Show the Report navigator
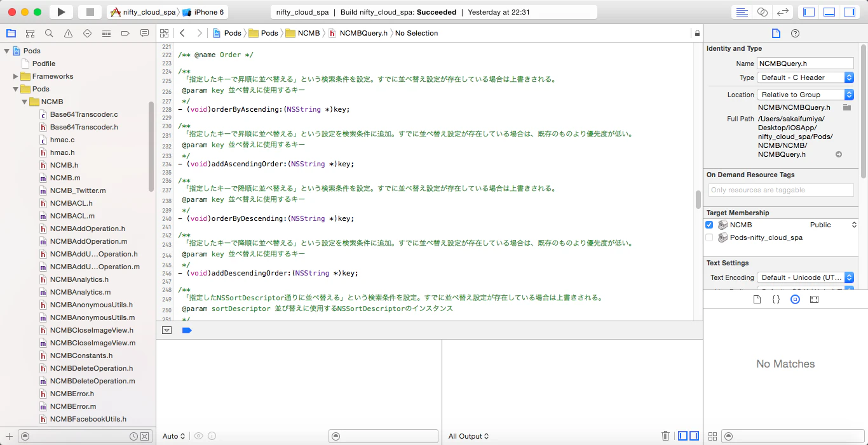Viewport: 868px width, 445px height. click(x=144, y=33)
